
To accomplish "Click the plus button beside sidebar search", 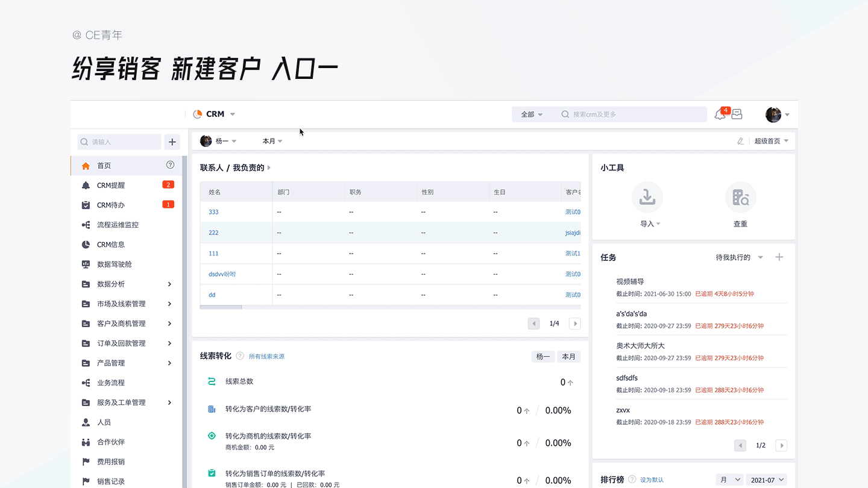I will (x=172, y=142).
